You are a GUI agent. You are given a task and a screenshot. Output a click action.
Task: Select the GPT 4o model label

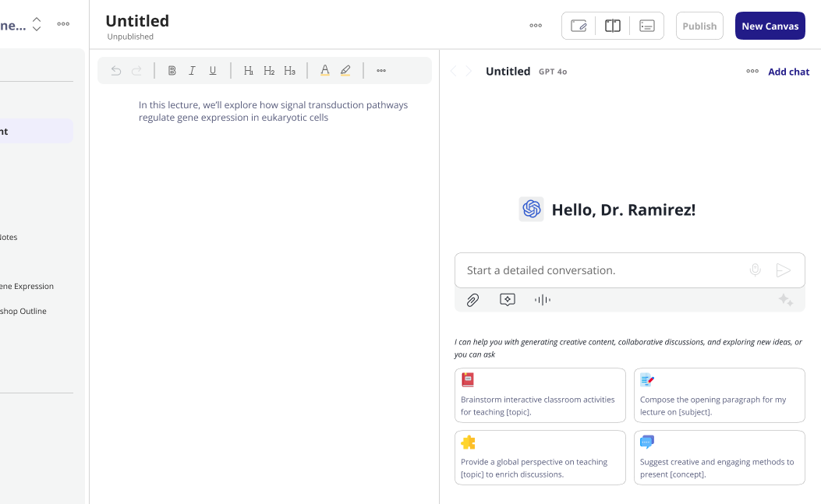[553, 72]
